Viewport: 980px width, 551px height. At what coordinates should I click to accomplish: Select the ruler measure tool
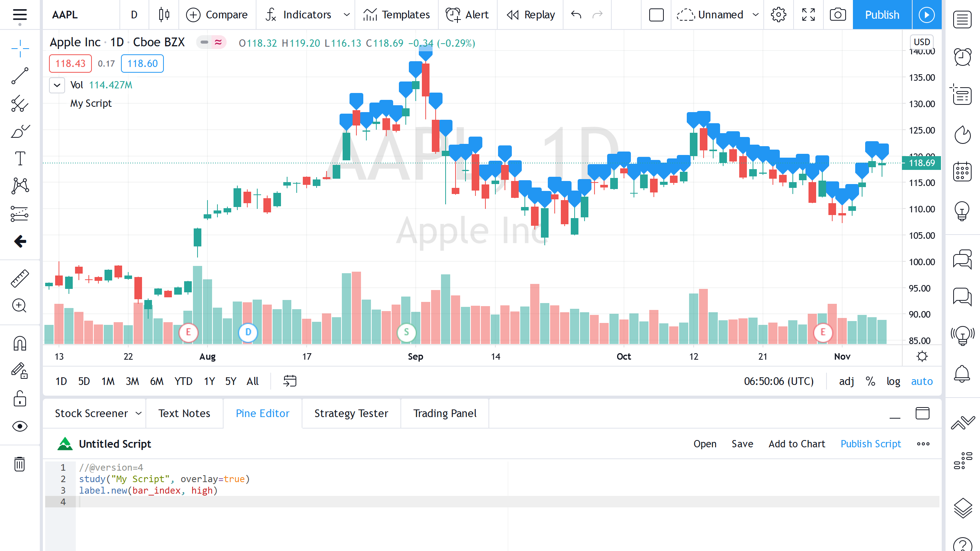pyautogui.click(x=20, y=278)
